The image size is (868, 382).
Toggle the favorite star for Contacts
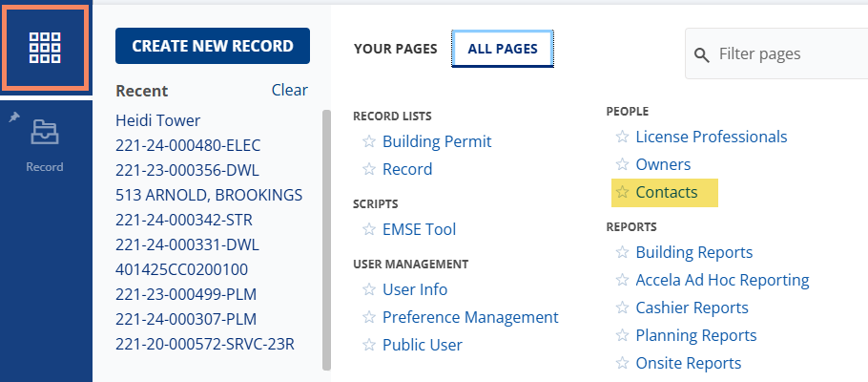tap(622, 193)
